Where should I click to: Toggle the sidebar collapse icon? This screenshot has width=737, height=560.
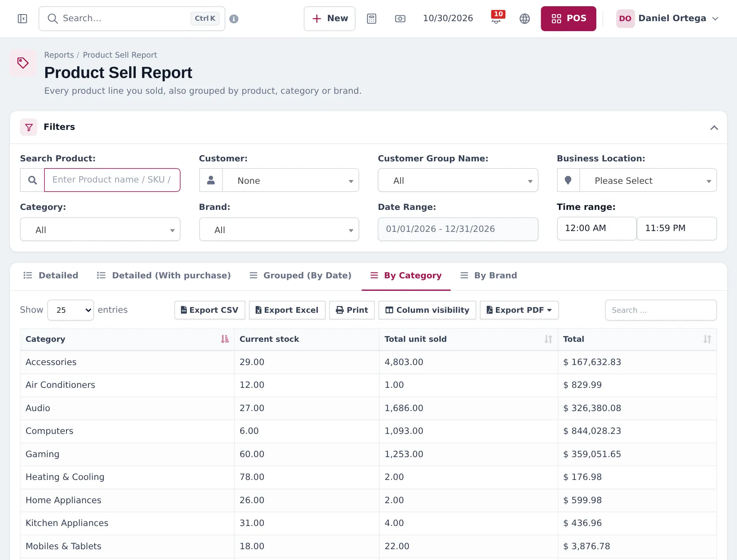tap(22, 19)
